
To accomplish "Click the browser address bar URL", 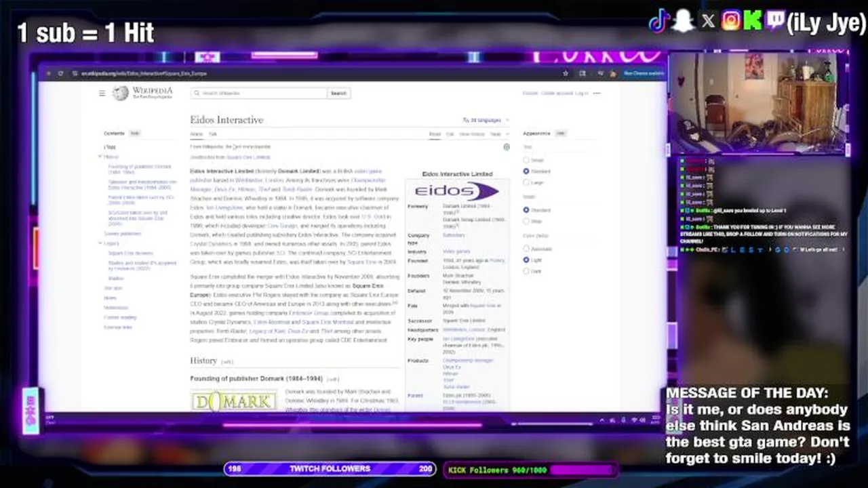I will pyautogui.click(x=144, y=73).
